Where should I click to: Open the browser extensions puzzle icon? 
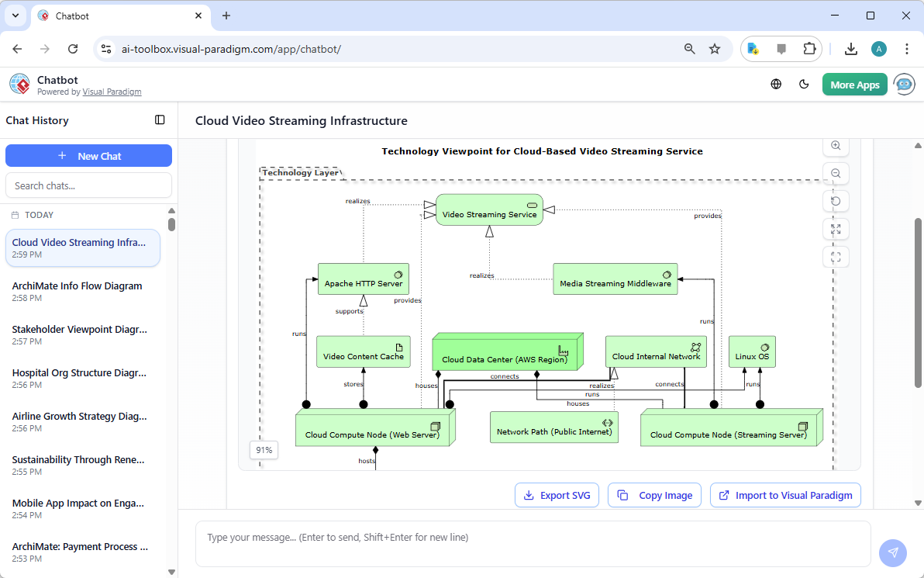click(809, 48)
